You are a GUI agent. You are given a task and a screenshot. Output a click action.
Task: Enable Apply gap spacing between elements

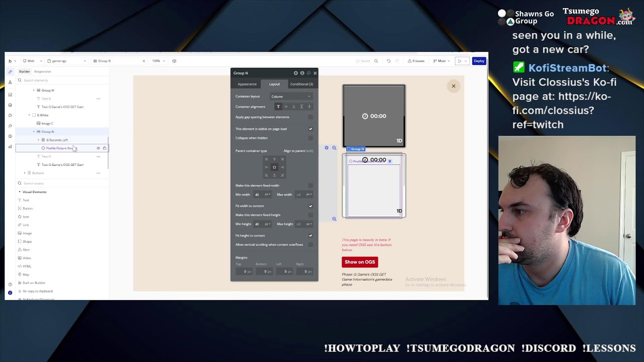[310, 117]
